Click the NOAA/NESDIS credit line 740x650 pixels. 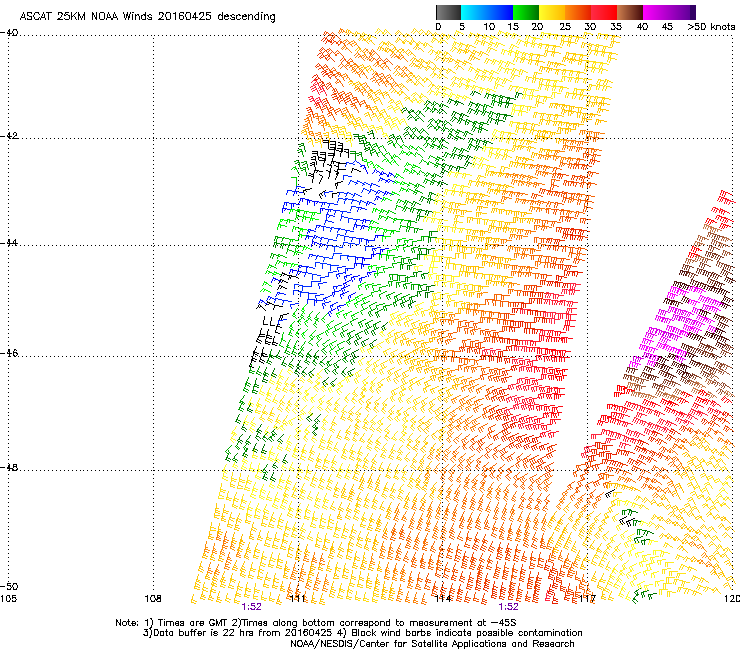(x=432, y=644)
